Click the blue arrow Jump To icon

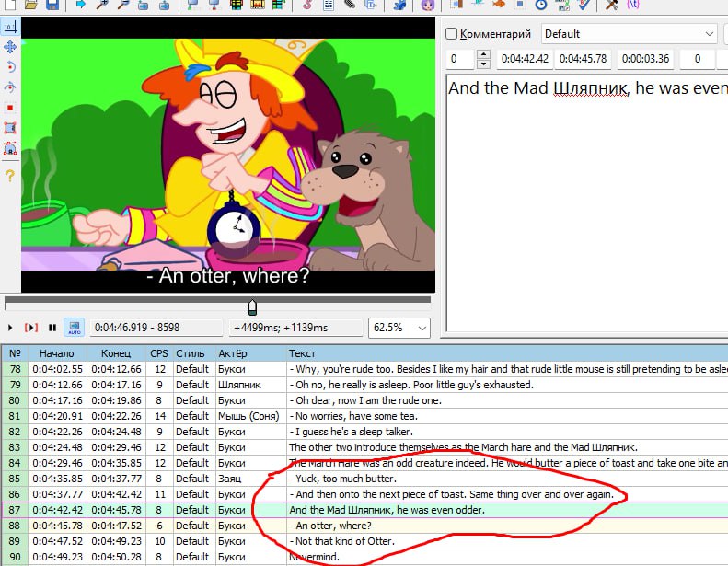tap(81, 5)
